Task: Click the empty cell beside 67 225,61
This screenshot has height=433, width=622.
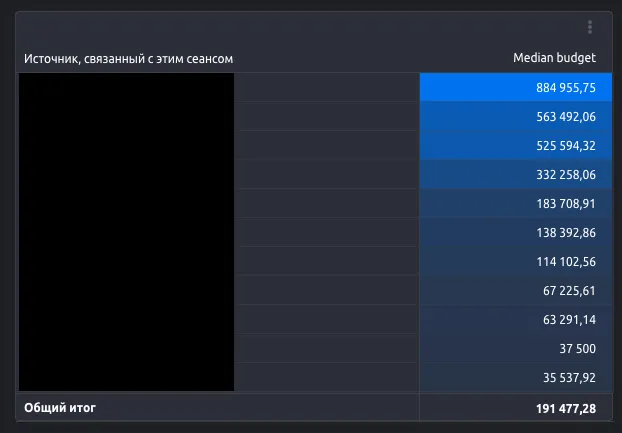Action: (x=326, y=290)
